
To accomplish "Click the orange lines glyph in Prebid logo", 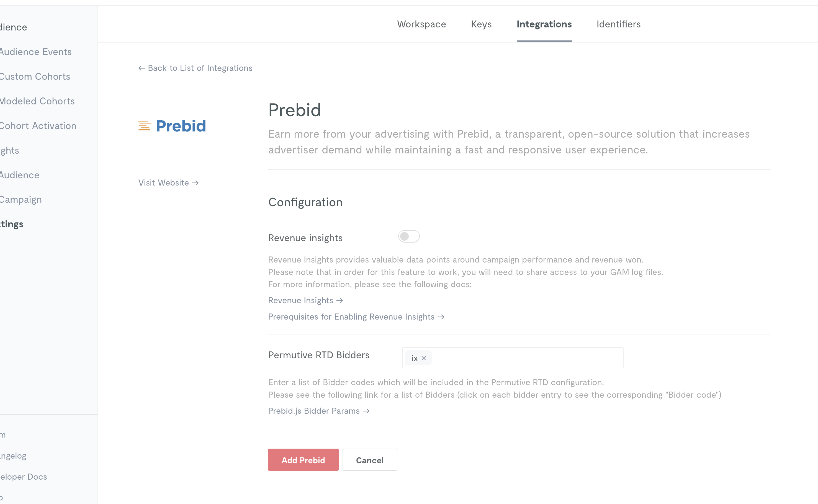I will (144, 126).
